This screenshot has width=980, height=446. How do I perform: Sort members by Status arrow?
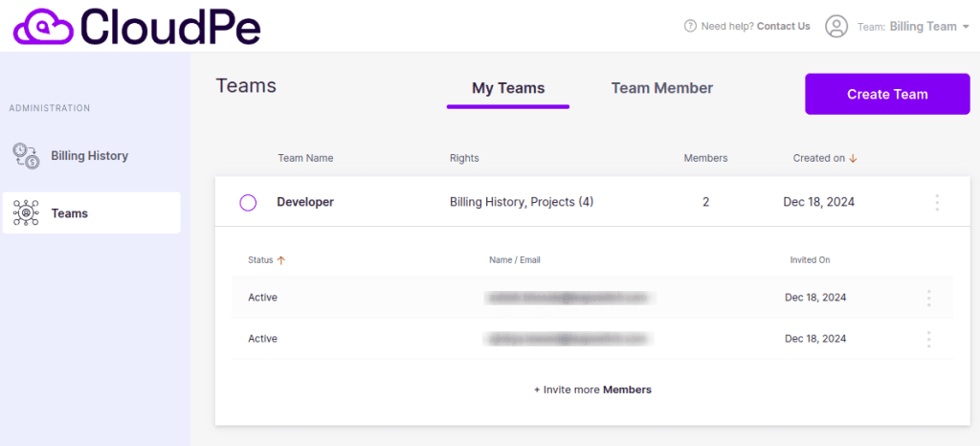[x=280, y=260]
